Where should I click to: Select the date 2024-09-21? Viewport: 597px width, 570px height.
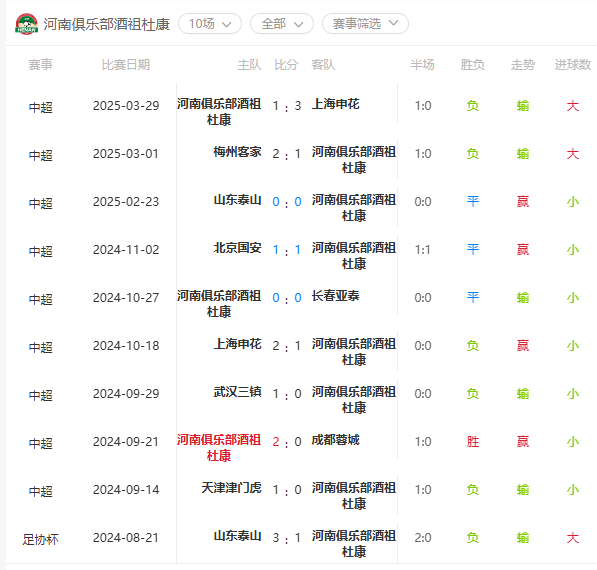click(x=126, y=441)
